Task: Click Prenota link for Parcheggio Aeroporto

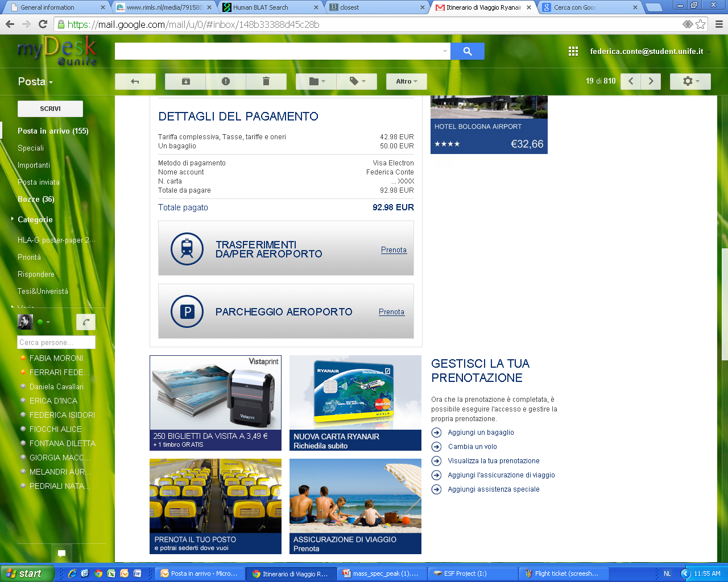Action: [x=391, y=311]
